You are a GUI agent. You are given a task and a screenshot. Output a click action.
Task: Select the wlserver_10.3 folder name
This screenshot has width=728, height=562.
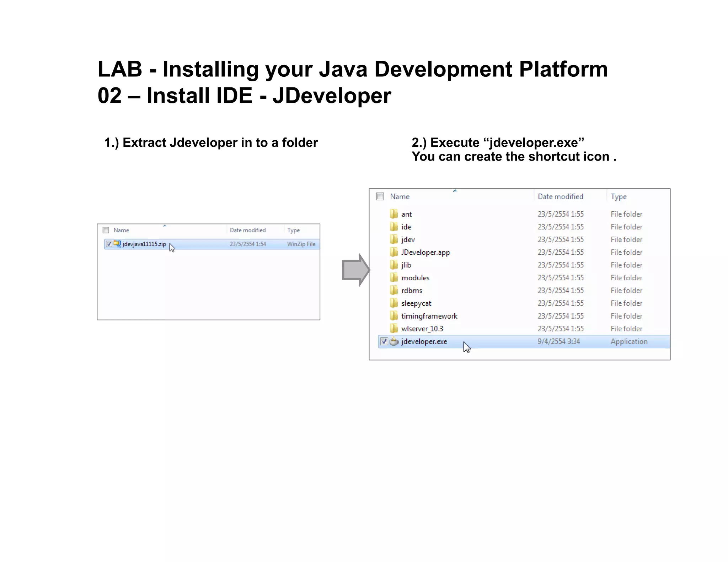[x=422, y=329]
